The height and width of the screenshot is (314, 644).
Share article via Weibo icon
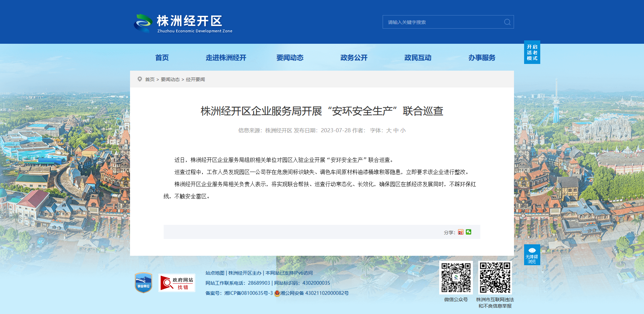click(461, 232)
